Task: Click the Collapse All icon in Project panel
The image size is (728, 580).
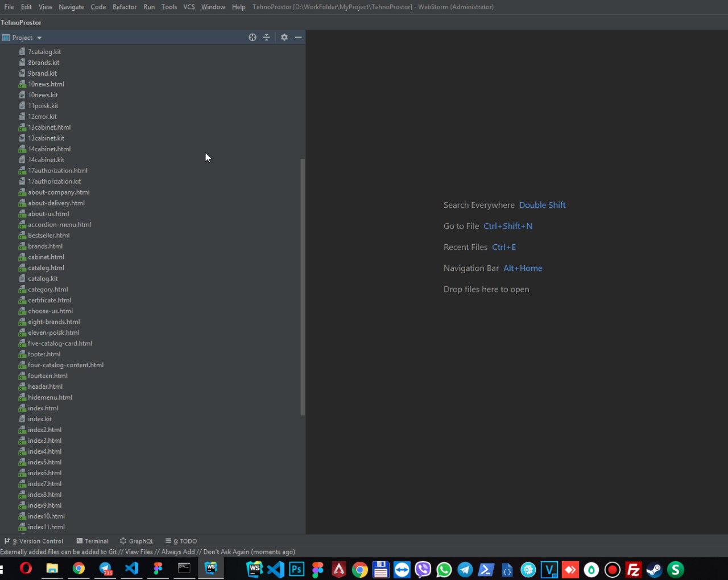Action: click(266, 38)
